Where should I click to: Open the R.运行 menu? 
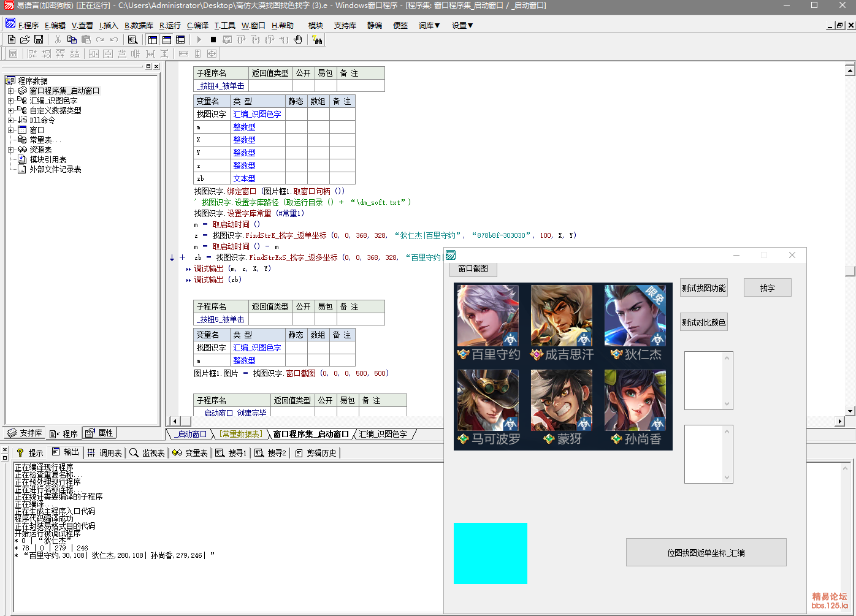click(x=170, y=25)
